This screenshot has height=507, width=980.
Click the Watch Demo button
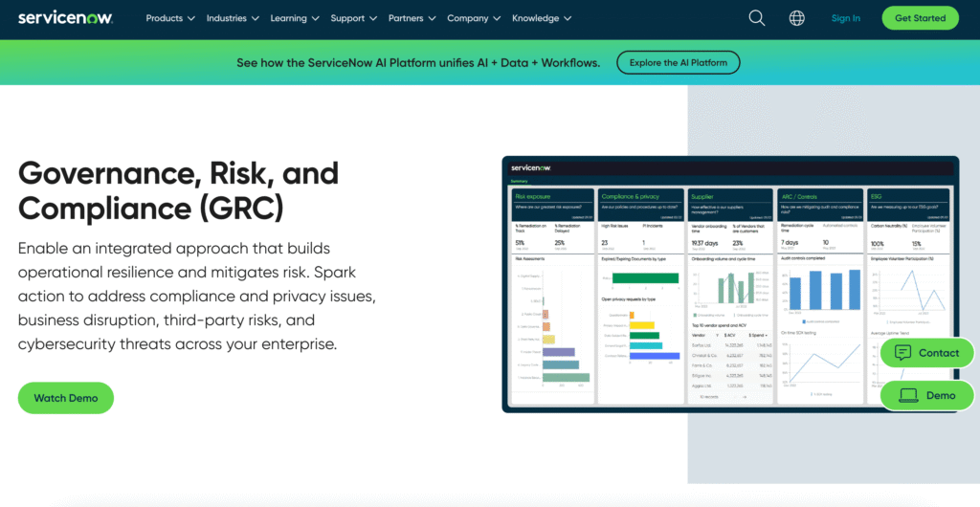point(66,398)
